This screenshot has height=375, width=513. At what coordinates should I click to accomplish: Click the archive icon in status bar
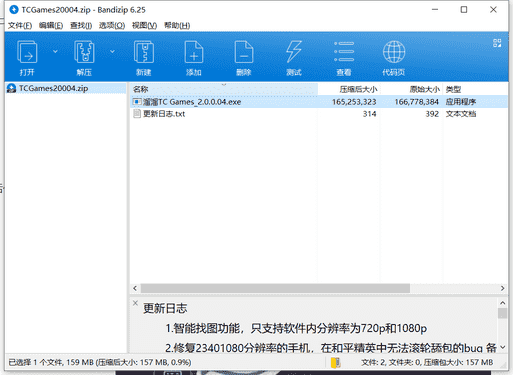[336, 362]
